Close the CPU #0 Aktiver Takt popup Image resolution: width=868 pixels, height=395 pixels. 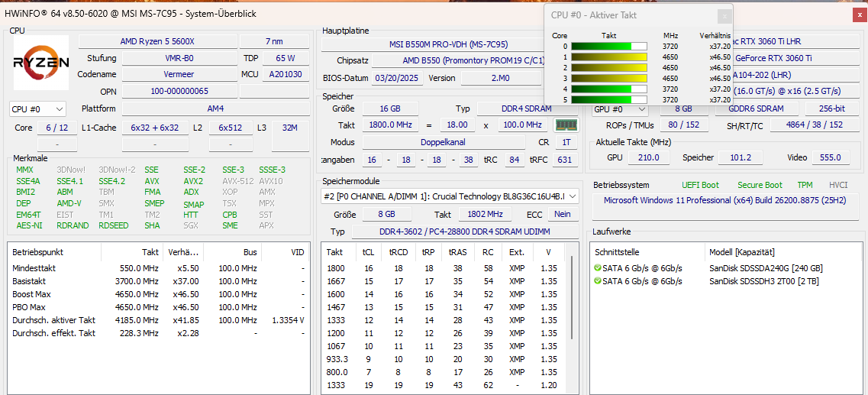[x=724, y=15]
